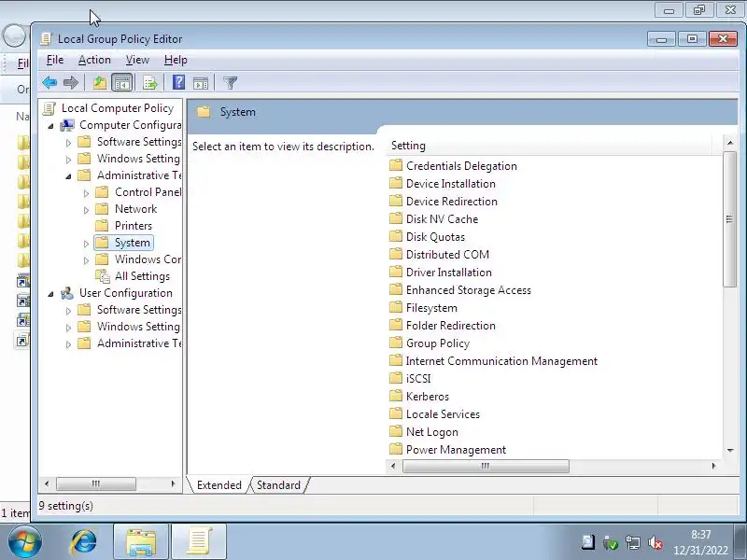Select the Local Computer Policy root node
Viewport: 747px width, 560px height.
click(x=118, y=108)
